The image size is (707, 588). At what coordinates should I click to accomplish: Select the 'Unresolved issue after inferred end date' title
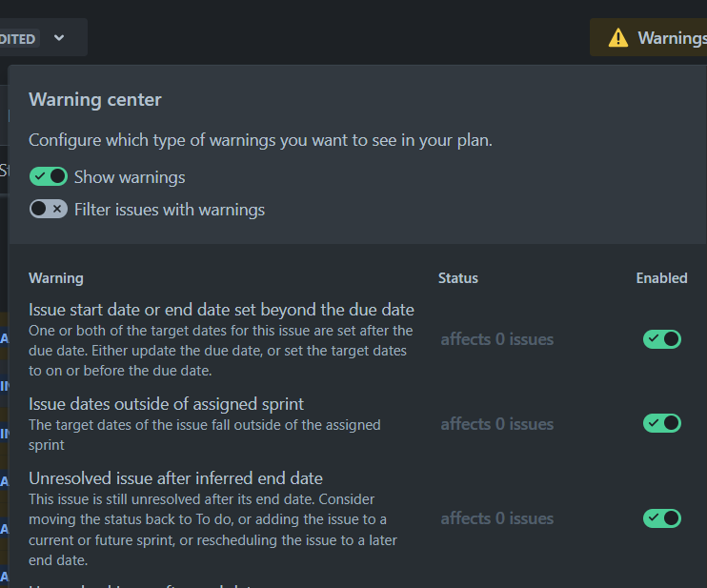175,478
